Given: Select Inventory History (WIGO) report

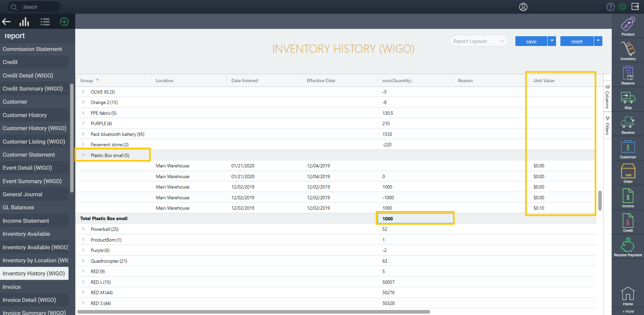Looking at the screenshot, I should point(34,273).
